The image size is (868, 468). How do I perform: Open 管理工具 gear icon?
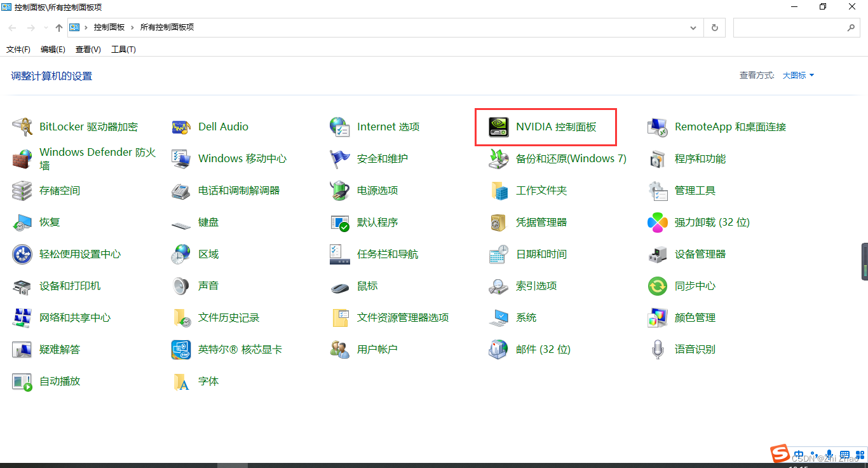click(658, 190)
